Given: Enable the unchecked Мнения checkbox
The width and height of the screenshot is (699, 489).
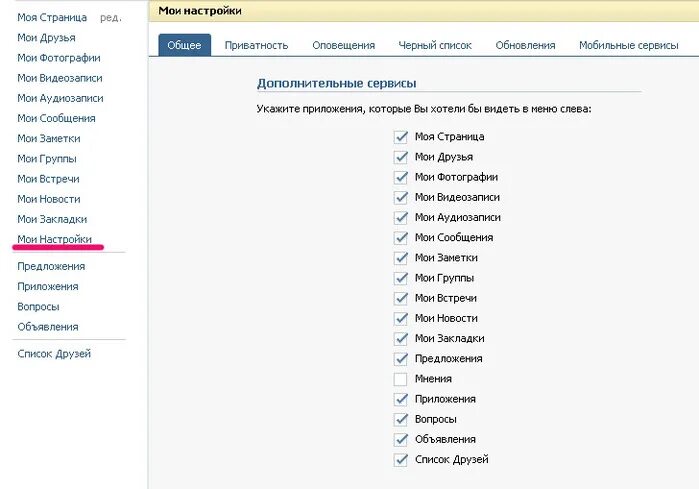Looking at the screenshot, I should [x=400, y=379].
